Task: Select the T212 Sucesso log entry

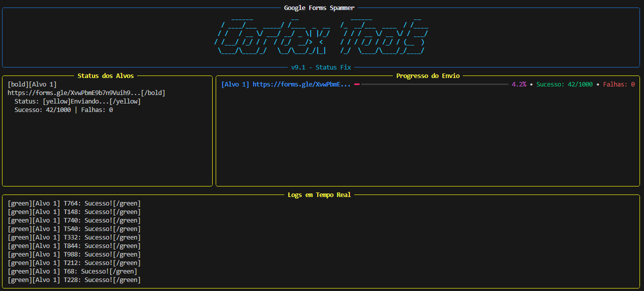Action: coord(74,263)
